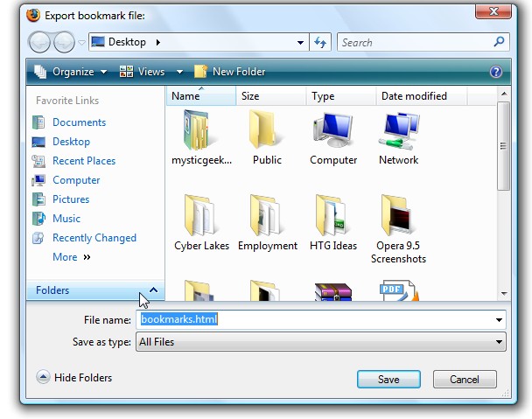This screenshot has height=419, width=532.
Task: Click the Forward navigation arrow button
Action: [64, 42]
